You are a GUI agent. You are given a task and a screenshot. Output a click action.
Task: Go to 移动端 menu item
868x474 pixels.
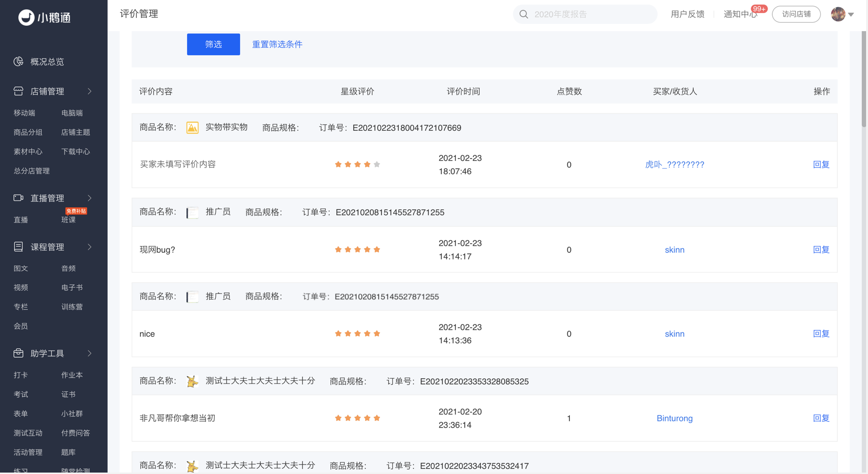click(24, 113)
